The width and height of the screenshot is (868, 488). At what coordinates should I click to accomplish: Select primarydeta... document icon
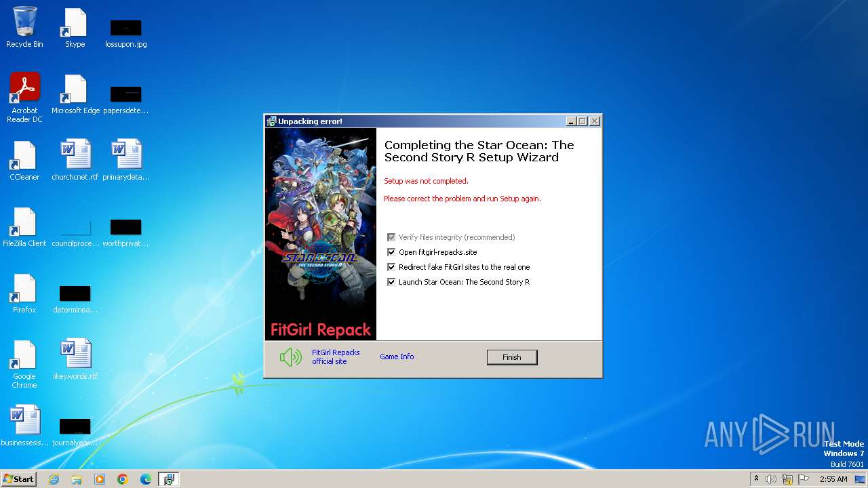pyautogui.click(x=126, y=160)
